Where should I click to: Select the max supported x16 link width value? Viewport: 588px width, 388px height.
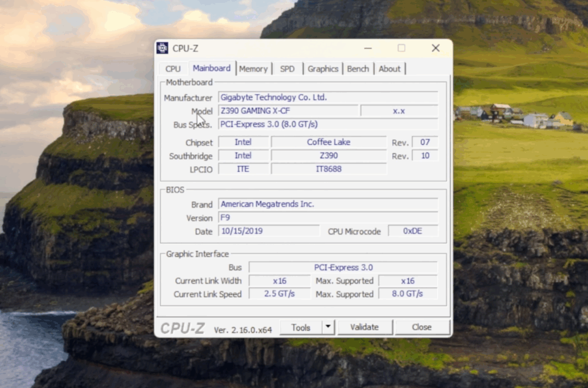pos(408,281)
